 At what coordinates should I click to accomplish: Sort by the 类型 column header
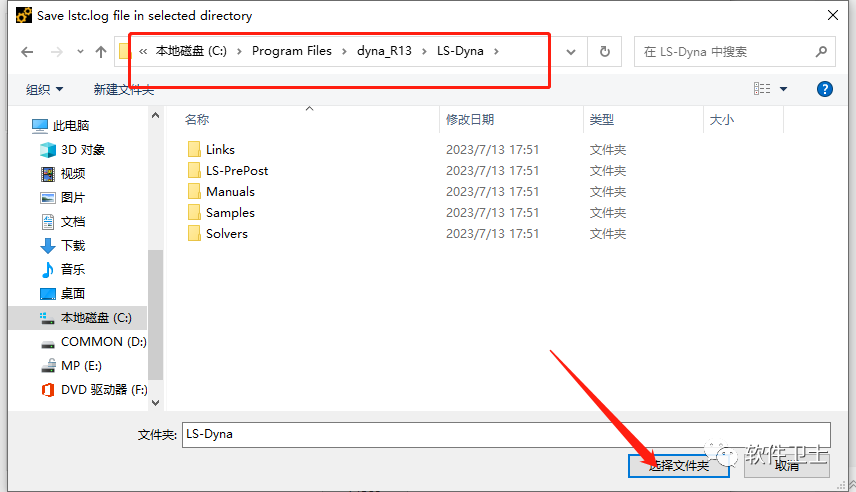[602, 120]
